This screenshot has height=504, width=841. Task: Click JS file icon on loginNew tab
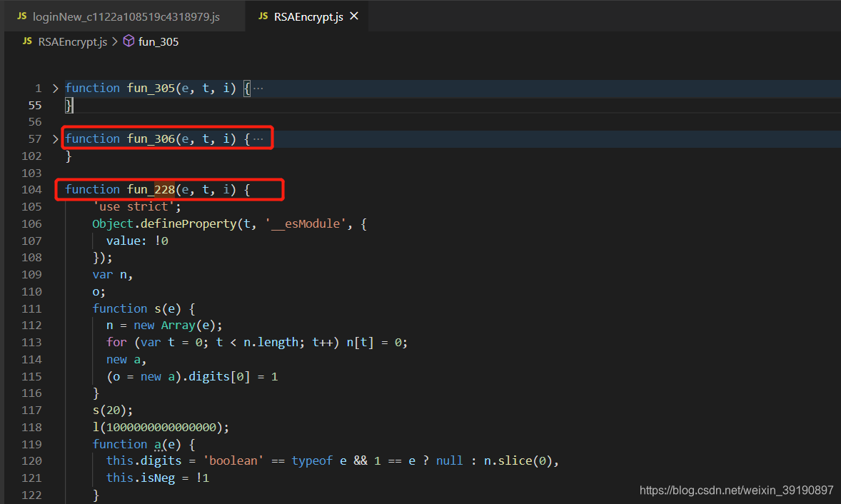(x=22, y=16)
